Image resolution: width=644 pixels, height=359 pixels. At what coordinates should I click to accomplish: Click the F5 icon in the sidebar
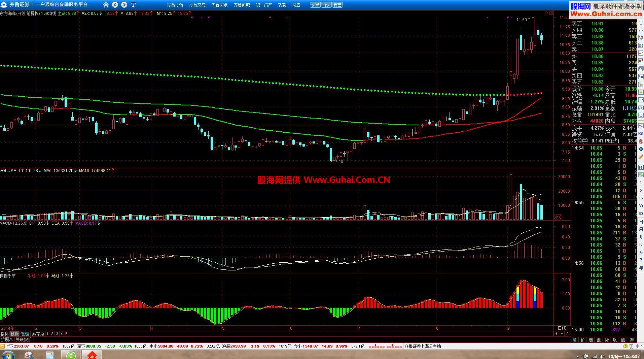tap(641, 167)
